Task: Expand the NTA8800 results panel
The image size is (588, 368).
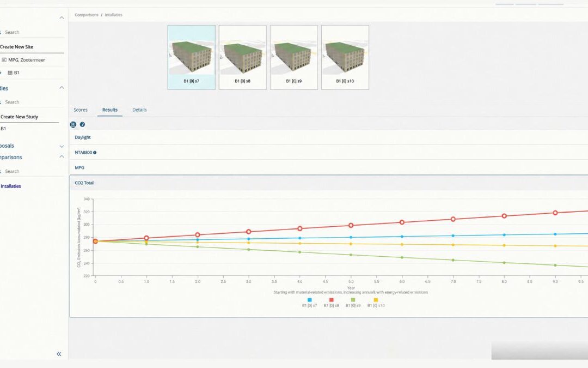Action: pyautogui.click(x=329, y=153)
